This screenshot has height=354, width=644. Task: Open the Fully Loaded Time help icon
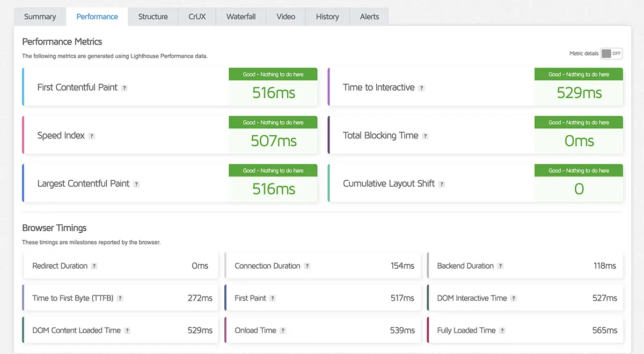502,330
